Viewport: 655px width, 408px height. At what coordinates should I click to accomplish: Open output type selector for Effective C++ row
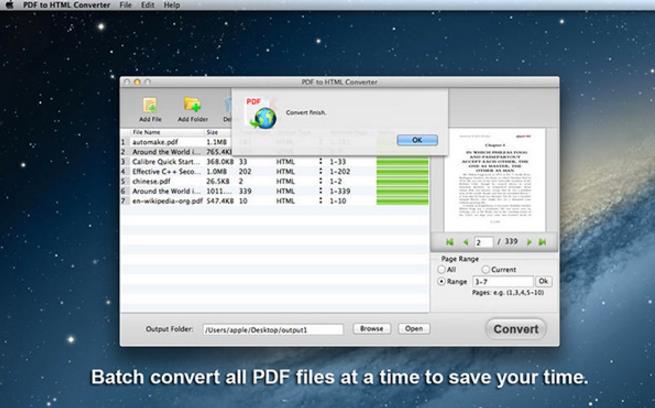pyautogui.click(x=320, y=171)
